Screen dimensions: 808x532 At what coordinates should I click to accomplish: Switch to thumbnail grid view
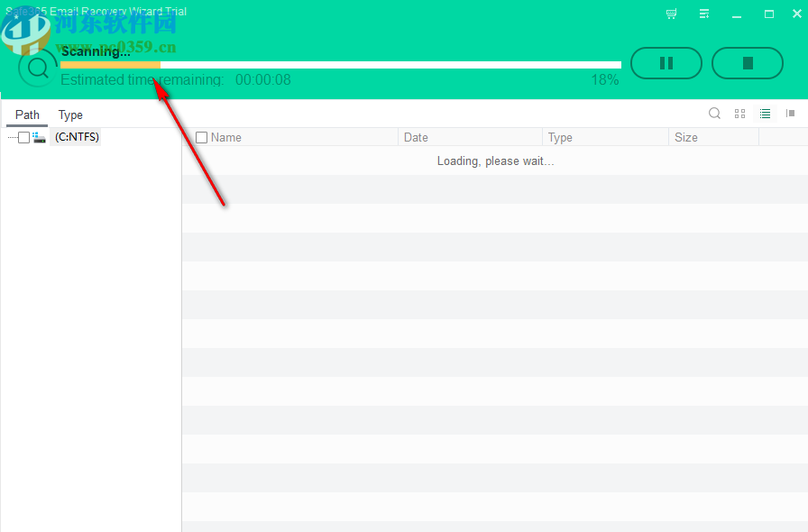pyautogui.click(x=739, y=114)
